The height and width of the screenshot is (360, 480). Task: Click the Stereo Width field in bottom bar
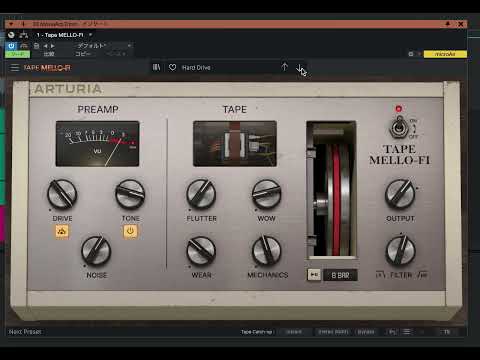pyautogui.click(x=333, y=332)
